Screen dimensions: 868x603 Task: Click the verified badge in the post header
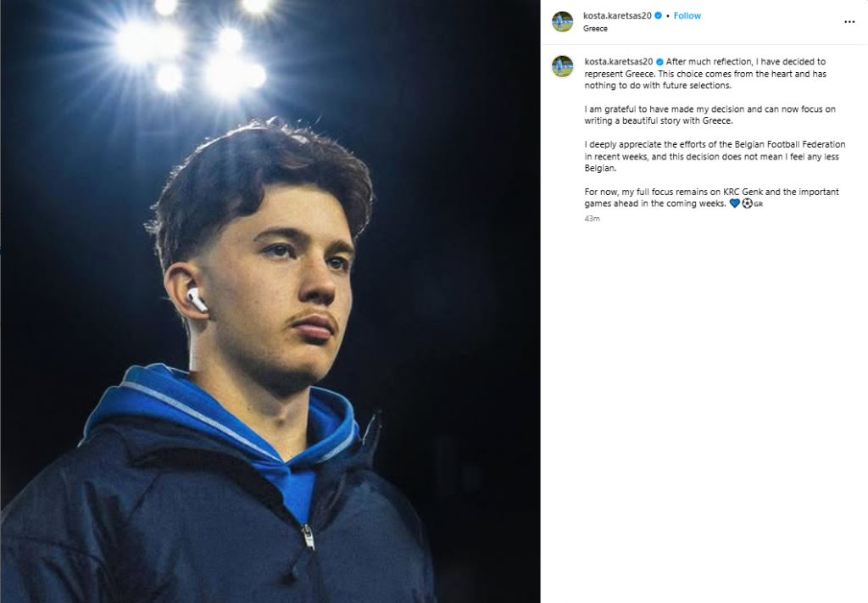pos(659,16)
